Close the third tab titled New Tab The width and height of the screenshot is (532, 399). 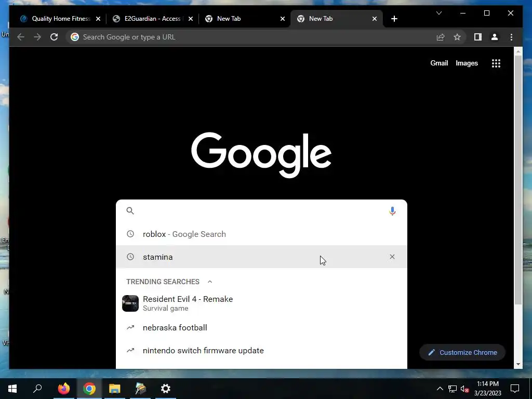[x=282, y=19]
